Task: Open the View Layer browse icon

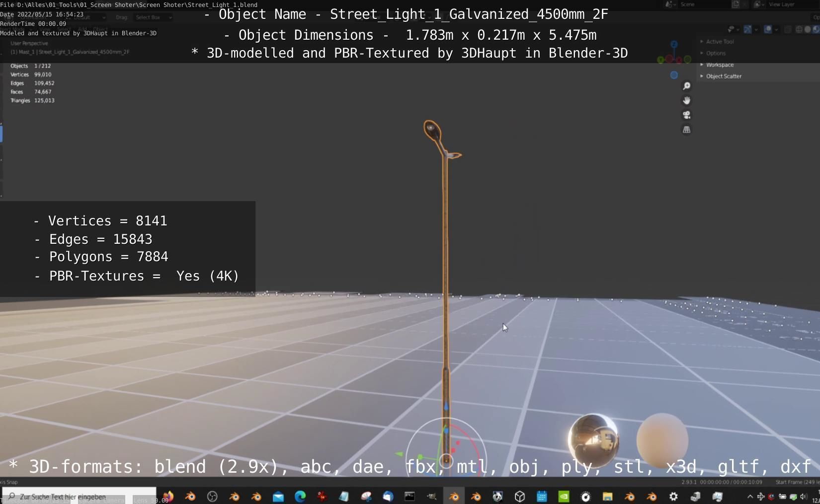Action: [759, 4]
